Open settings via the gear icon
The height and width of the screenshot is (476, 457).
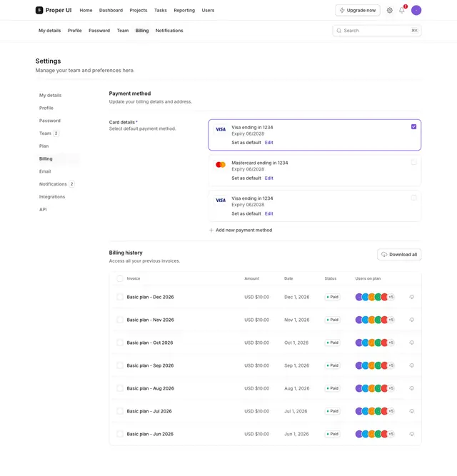point(390,10)
